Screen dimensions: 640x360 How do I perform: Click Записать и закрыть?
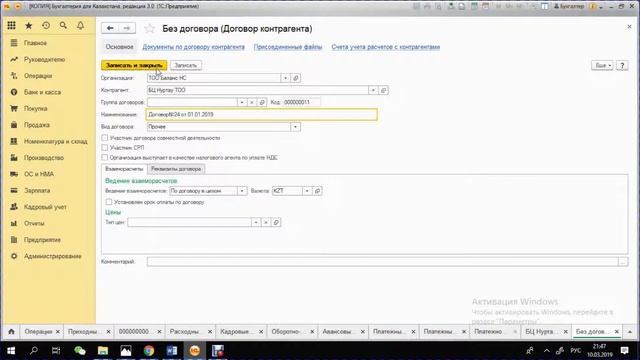(x=134, y=65)
